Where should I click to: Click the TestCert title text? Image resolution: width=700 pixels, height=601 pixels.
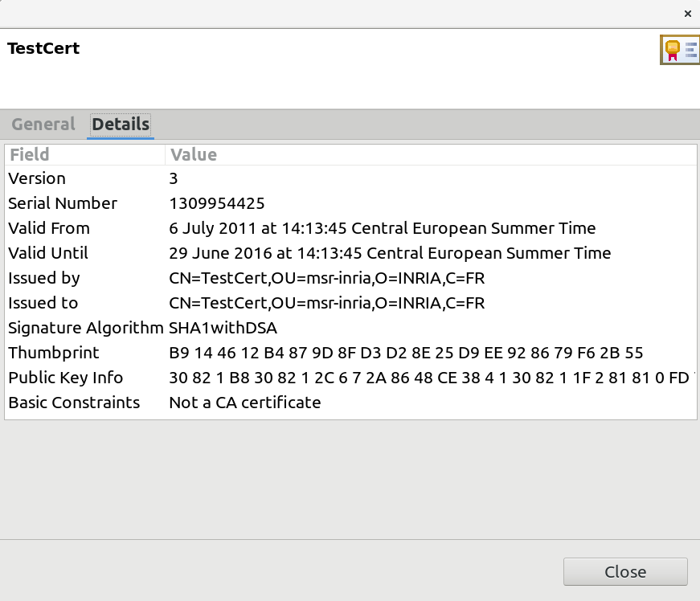point(43,48)
